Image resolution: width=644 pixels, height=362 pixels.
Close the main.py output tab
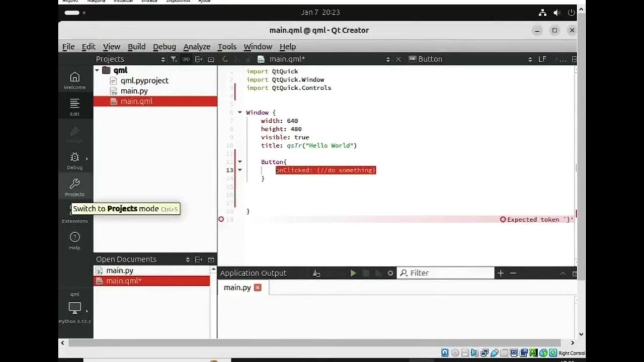coord(258,288)
